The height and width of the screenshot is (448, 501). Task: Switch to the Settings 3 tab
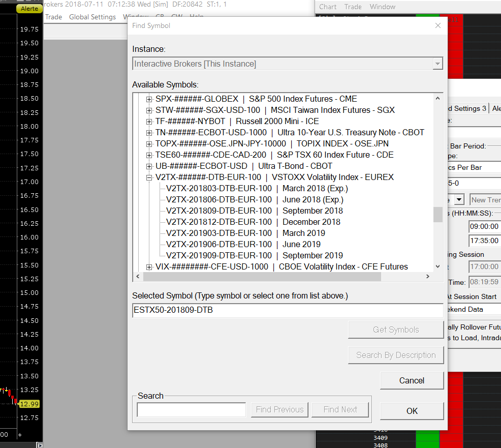468,109
